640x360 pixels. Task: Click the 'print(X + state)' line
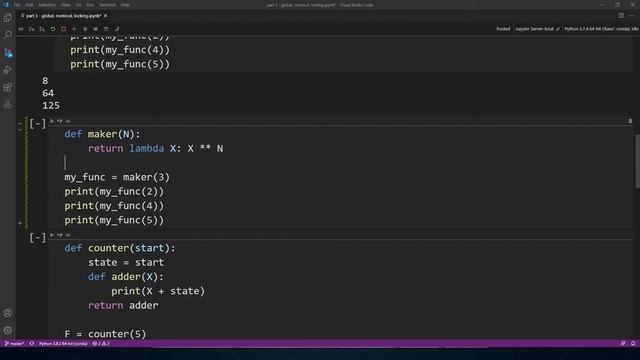pos(158,291)
